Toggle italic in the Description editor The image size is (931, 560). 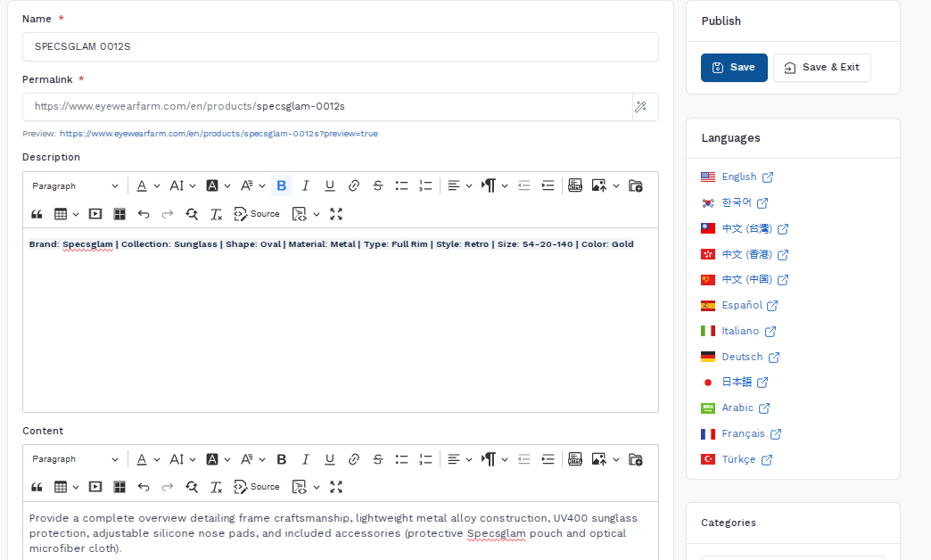[305, 185]
